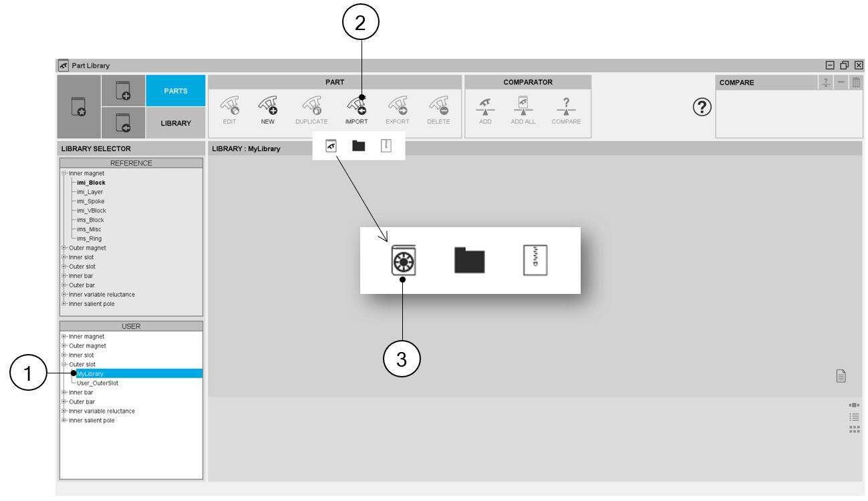Minimize the Part Library window

click(x=830, y=65)
